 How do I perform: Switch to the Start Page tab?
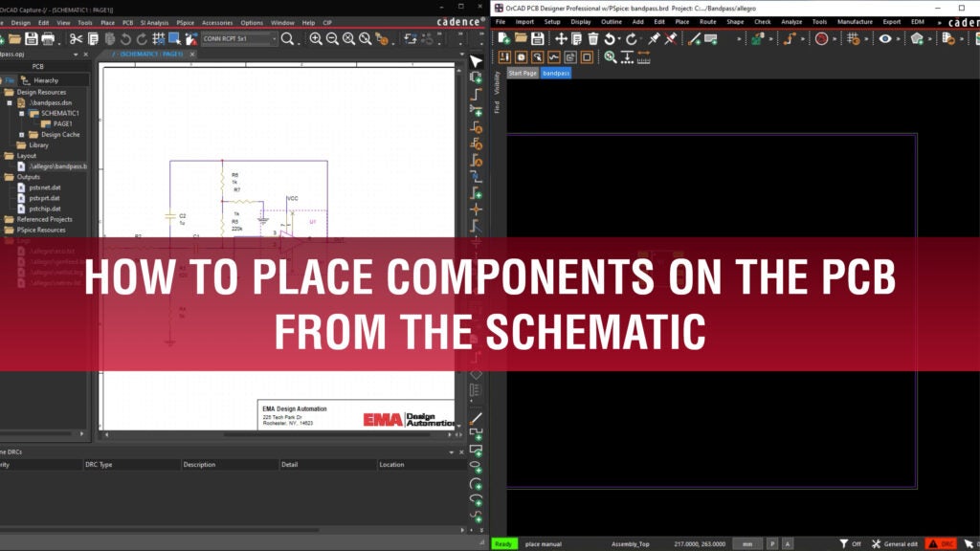[x=523, y=72]
